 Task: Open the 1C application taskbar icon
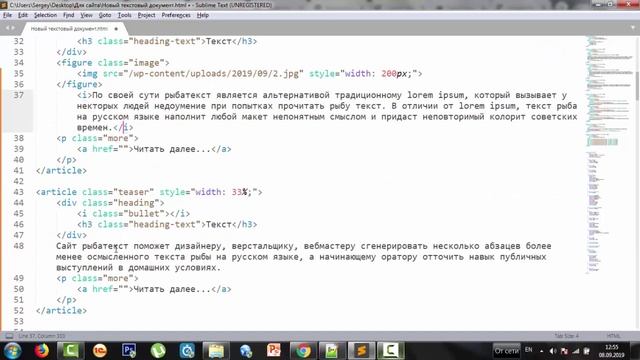point(100,351)
